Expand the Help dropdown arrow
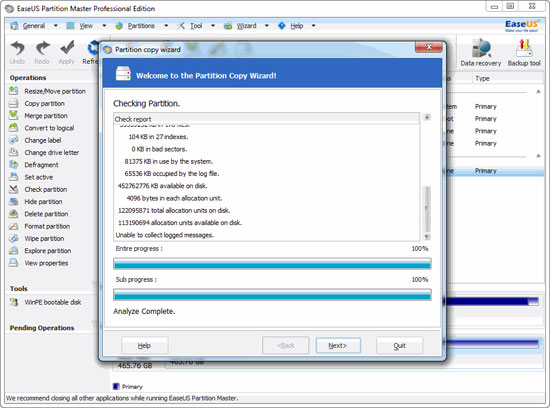 coord(313,26)
